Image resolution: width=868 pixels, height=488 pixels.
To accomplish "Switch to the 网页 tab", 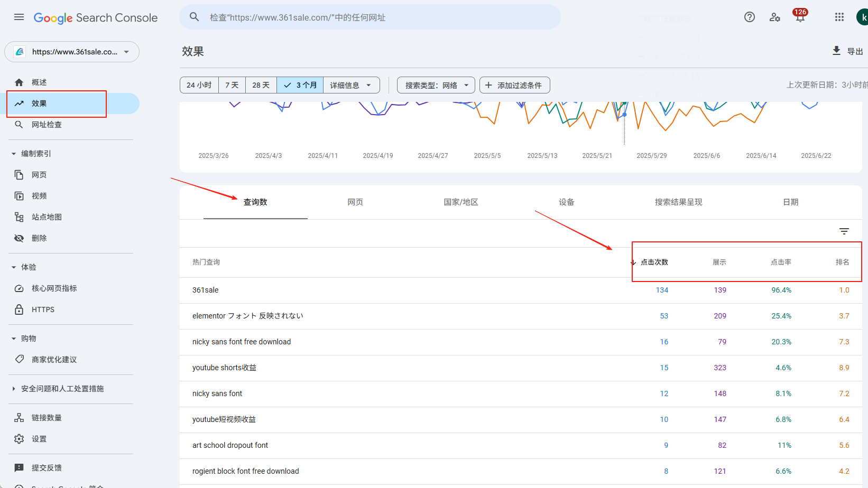I will tap(355, 201).
